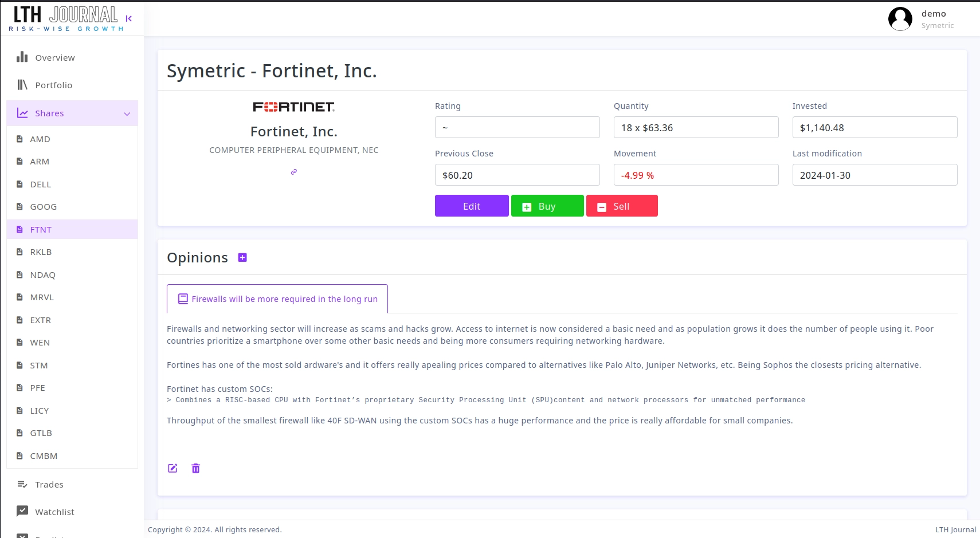Select the Firewalls opinion tab
The image size is (980, 538).
(277, 299)
